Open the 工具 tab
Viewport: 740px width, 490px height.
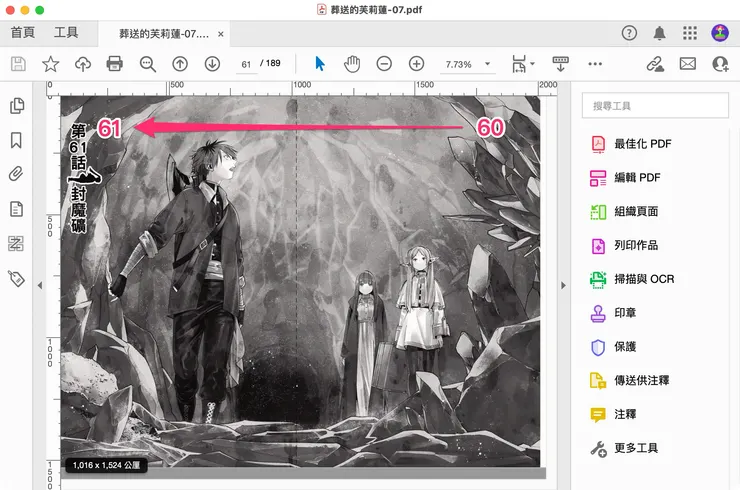pyautogui.click(x=67, y=33)
